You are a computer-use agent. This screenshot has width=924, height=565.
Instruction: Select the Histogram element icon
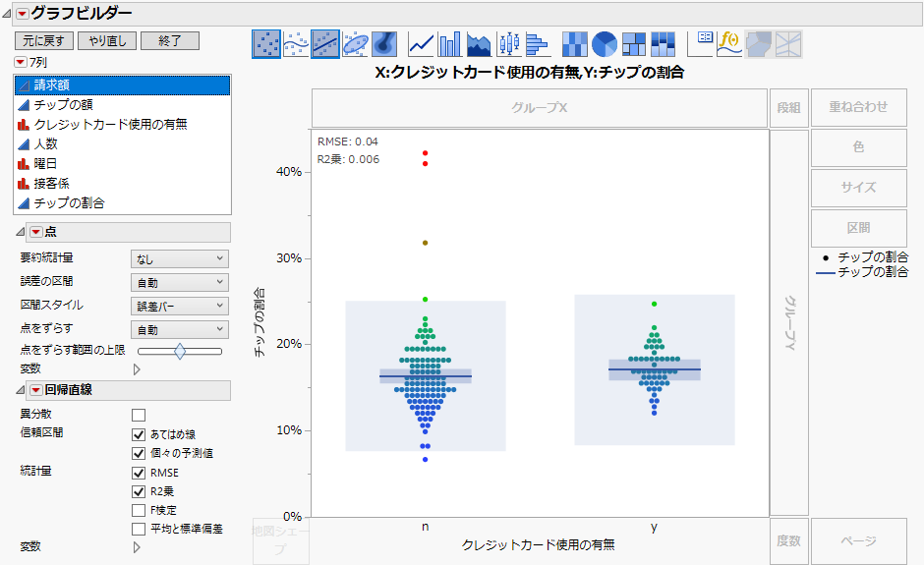tap(538, 44)
